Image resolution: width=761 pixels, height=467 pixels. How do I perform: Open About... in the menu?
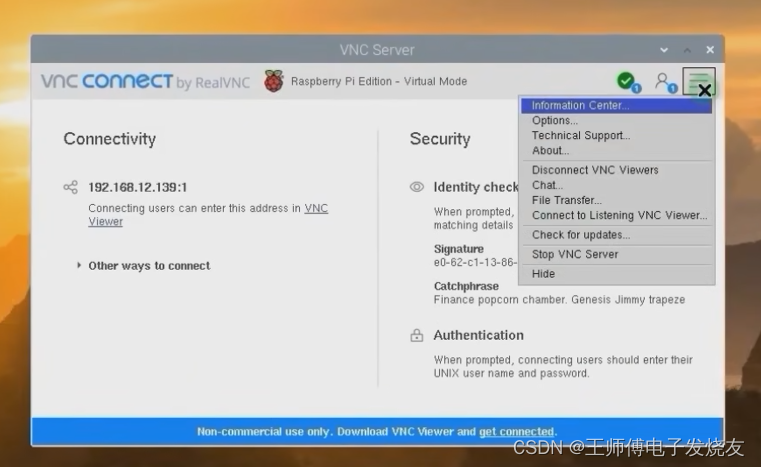(x=616, y=150)
